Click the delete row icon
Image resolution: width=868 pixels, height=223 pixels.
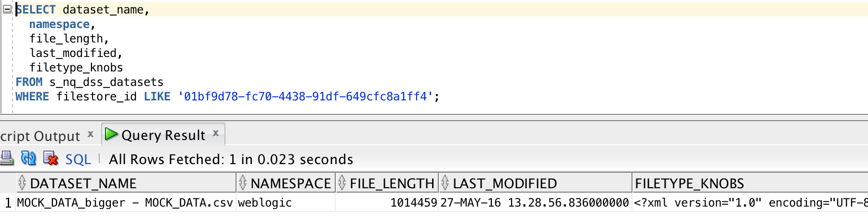point(50,158)
